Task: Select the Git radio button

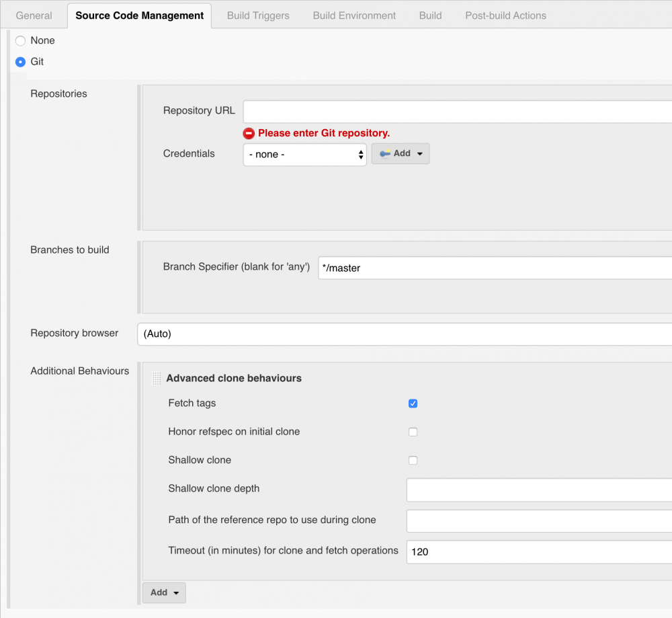Action: [x=20, y=62]
